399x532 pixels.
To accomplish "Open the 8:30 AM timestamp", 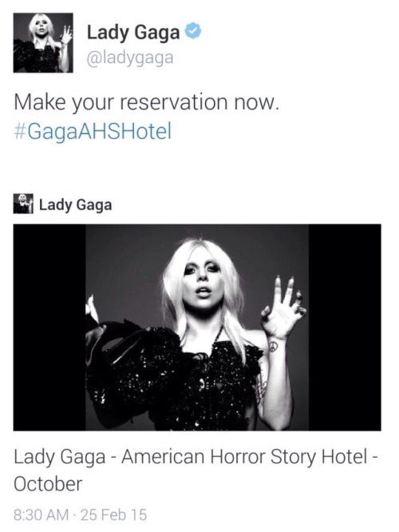I will [41, 514].
